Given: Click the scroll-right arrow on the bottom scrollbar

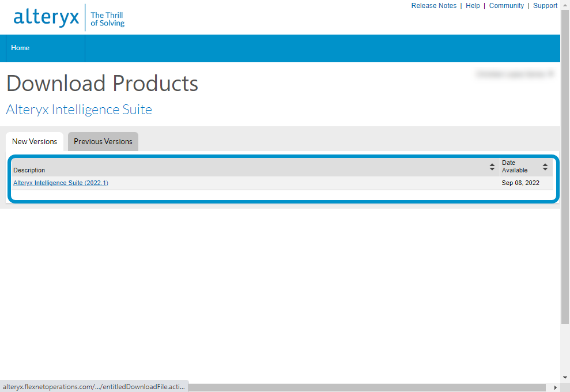Looking at the screenshot, I should click(555, 387).
